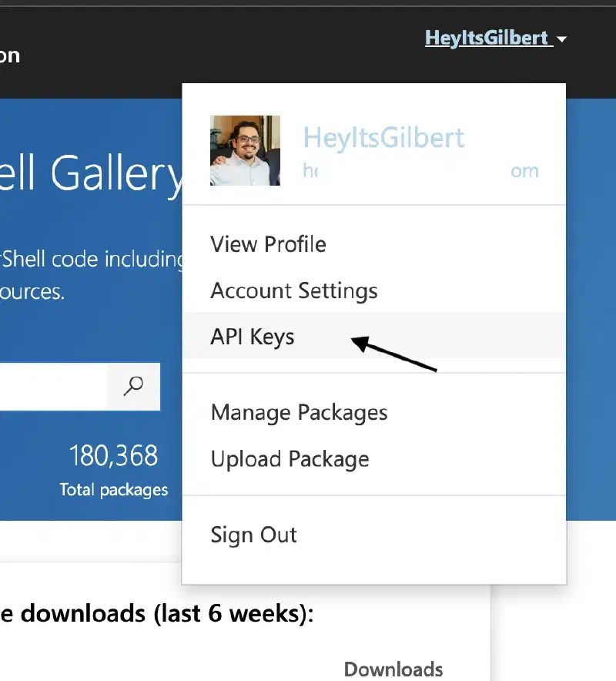Viewport: 616px width, 681px height.
Task: Click into the package search input field
Action: pos(53,386)
